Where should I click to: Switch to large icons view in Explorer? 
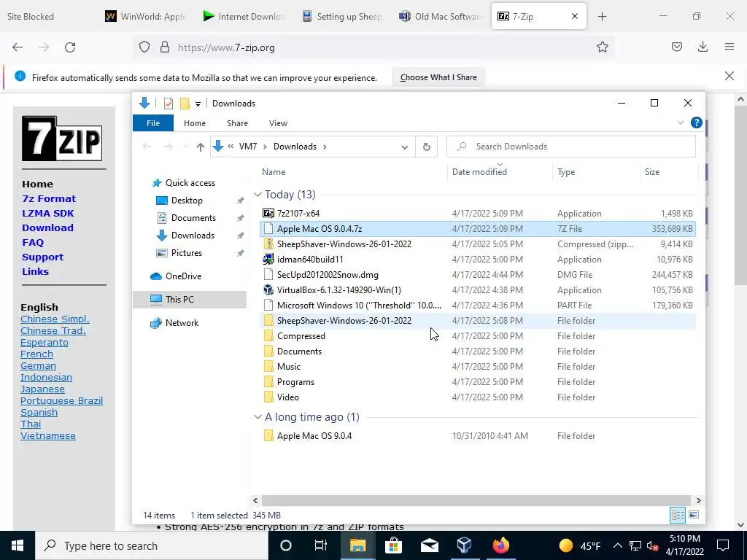coord(694,515)
